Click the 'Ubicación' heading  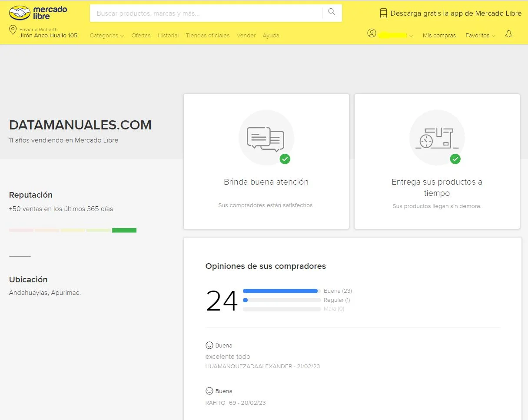(28, 280)
